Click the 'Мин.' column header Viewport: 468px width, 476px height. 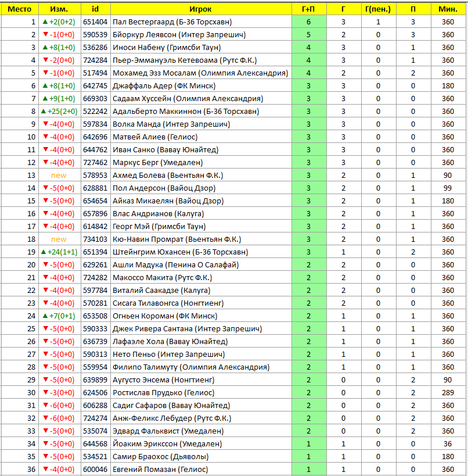[448, 9]
